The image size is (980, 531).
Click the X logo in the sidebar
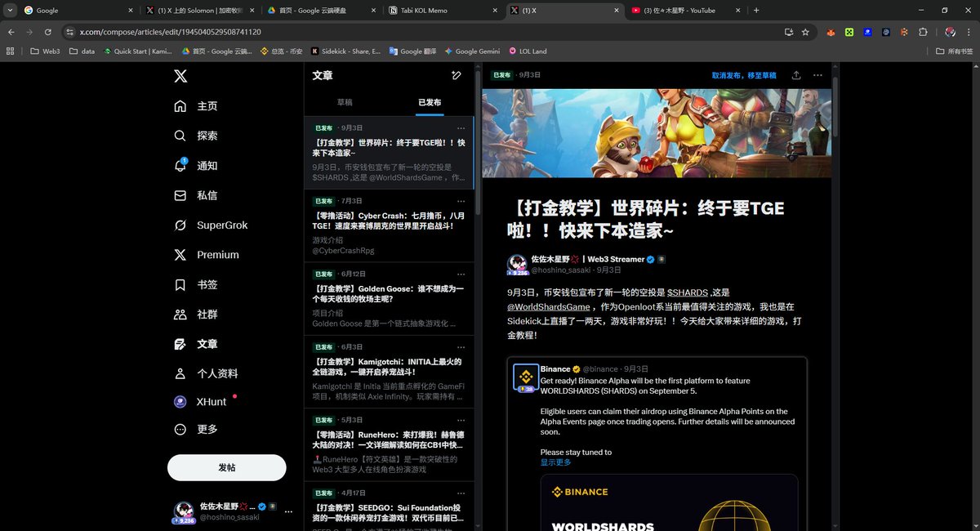point(180,76)
